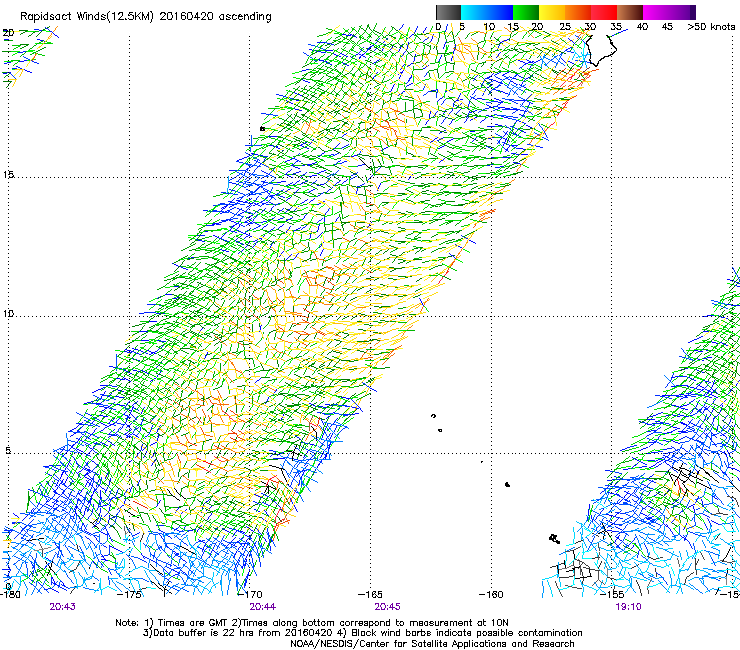Click the -155 longitude axis label

click(x=612, y=594)
